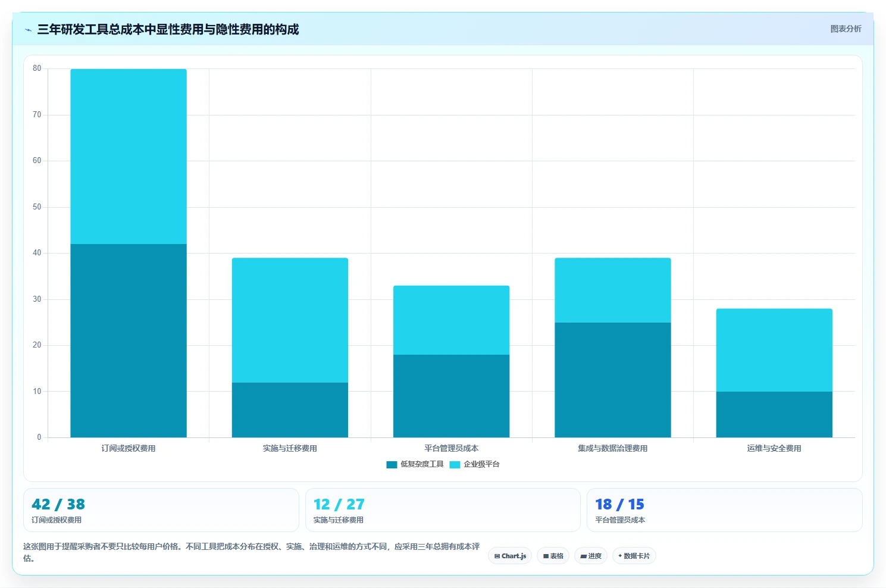Click the Chart.js tag chip
The width and height of the screenshot is (886, 588).
coord(510,556)
